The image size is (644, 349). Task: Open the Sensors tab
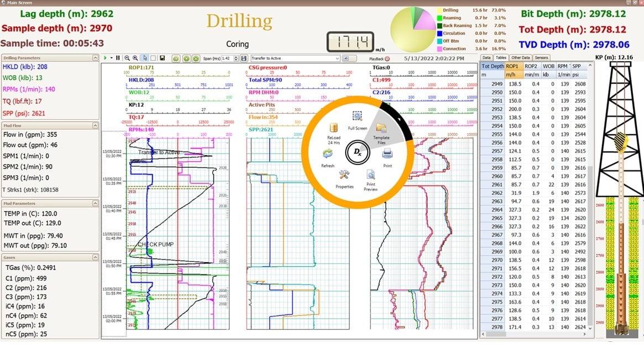point(541,58)
